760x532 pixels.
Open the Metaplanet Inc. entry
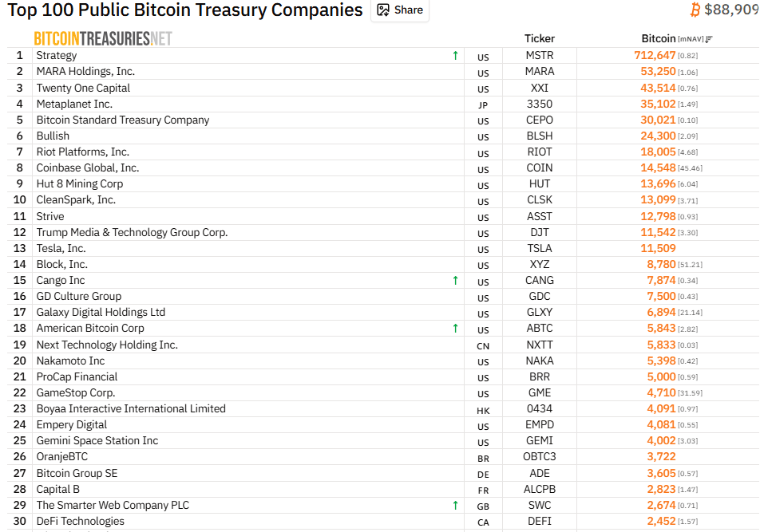[x=74, y=104]
